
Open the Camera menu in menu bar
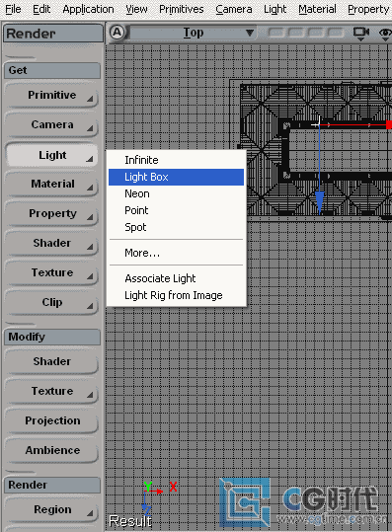[234, 9]
